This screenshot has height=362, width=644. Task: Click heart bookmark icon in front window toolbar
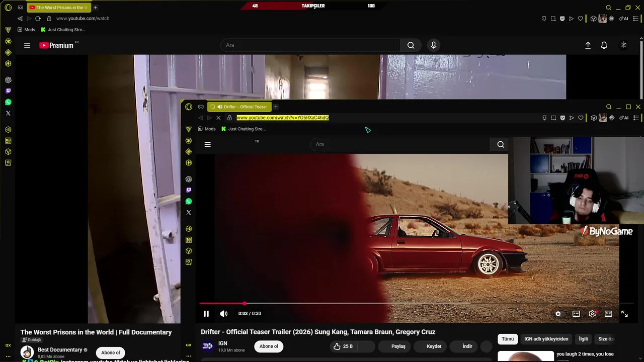pos(581,118)
